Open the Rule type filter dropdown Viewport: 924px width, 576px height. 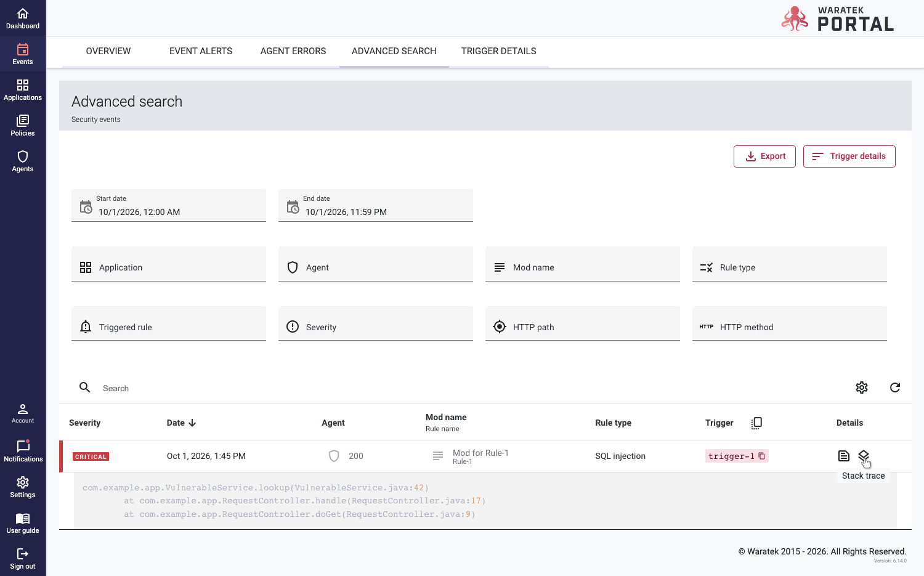(790, 264)
